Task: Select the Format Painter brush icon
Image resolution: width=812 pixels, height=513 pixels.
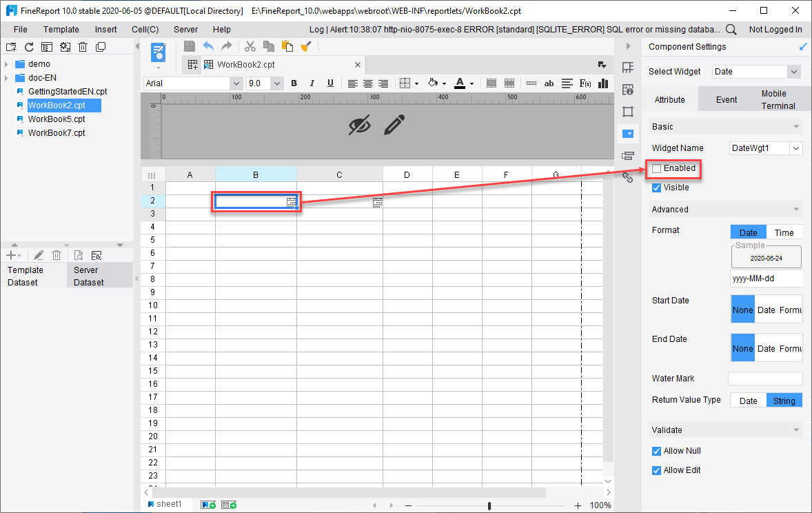Action: pyautogui.click(x=305, y=47)
